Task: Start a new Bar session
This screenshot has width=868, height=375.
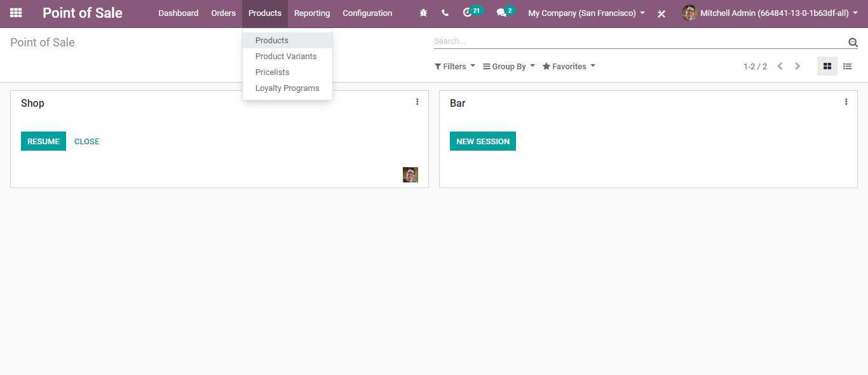Action: tap(483, 141)
